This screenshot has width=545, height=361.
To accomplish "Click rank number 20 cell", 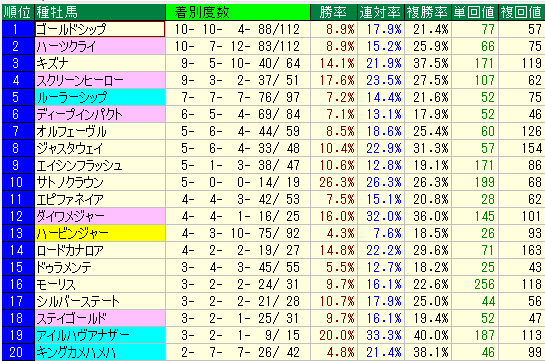I will 18,353.
